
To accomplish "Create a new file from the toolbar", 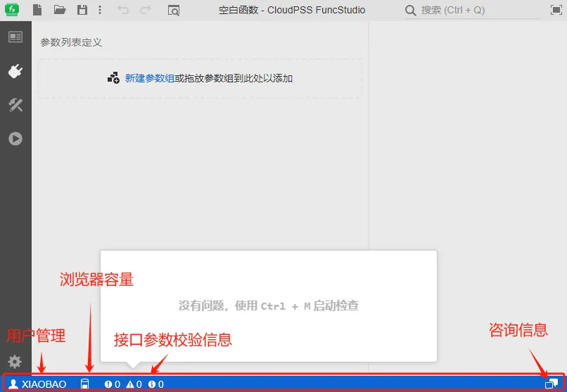I will tap(37, 10).
